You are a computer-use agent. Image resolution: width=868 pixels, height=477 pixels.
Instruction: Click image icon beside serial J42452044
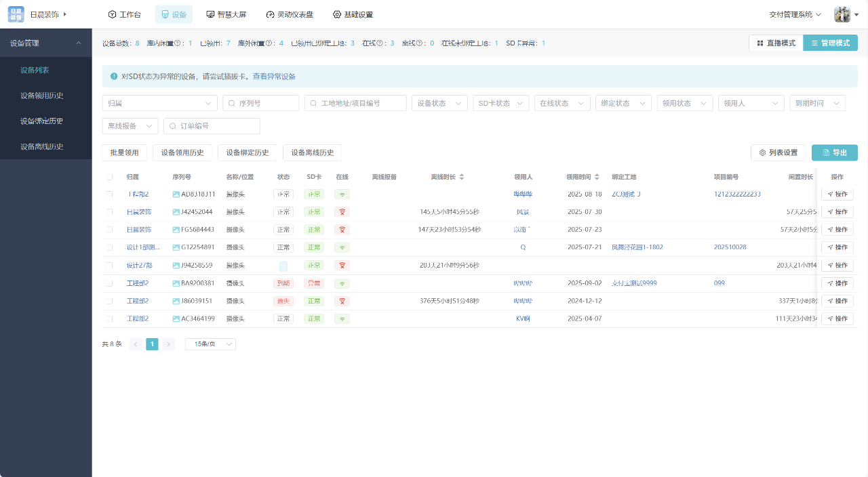[176, 212]
